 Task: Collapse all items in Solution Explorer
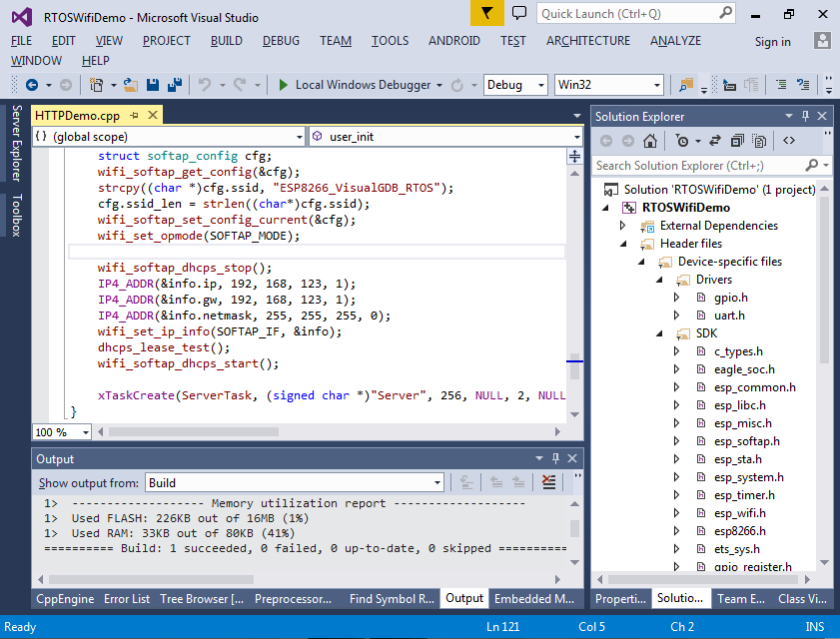pos(737,141)
